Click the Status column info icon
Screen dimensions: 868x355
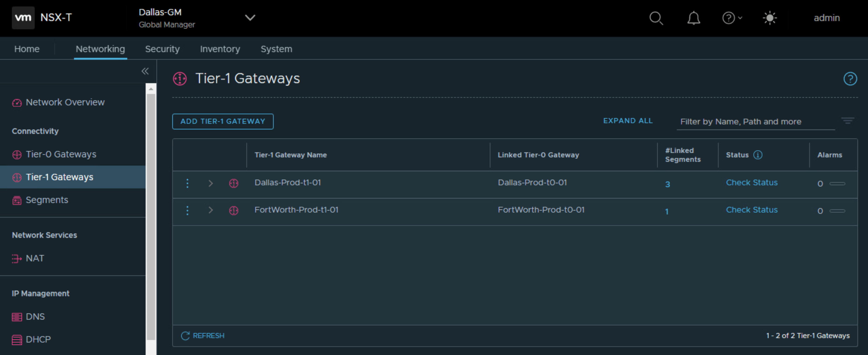pos(758,155)
